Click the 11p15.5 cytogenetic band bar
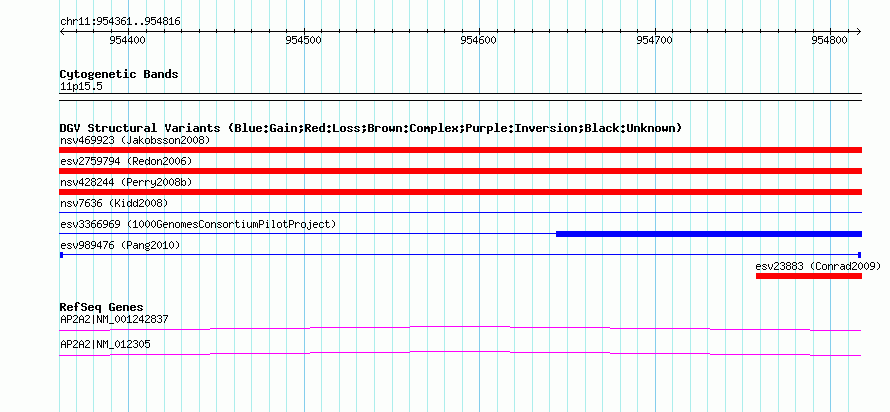 [x=460, y=97]
